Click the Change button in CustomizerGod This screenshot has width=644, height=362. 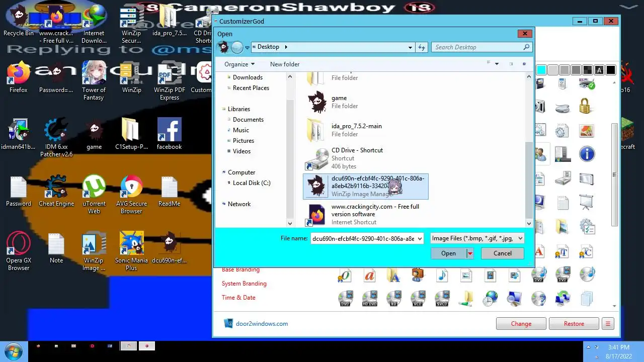click(521, 324)
